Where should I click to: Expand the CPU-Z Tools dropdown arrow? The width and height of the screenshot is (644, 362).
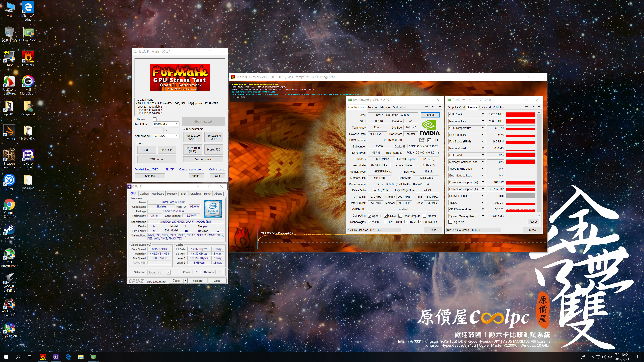pos(185,281)
